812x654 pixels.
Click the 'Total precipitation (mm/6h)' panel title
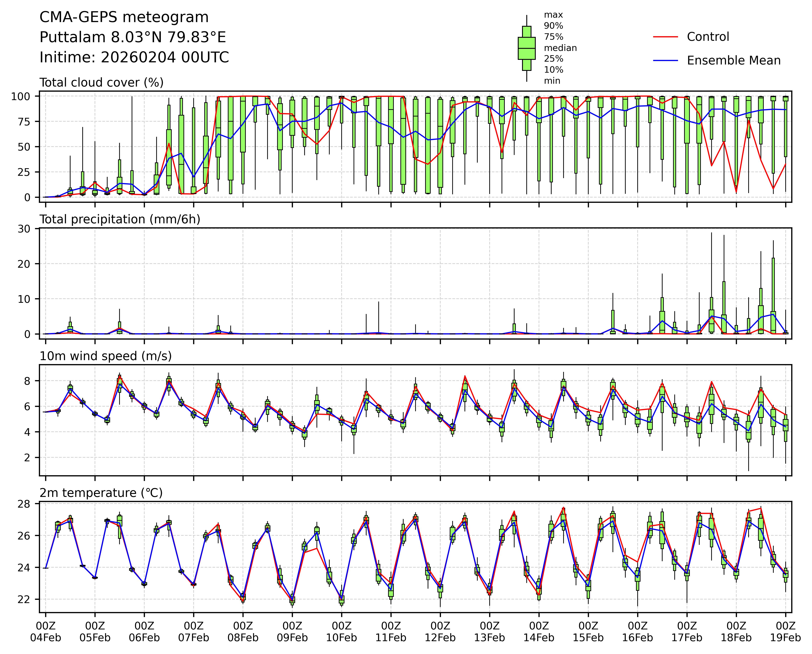[120, 219]
